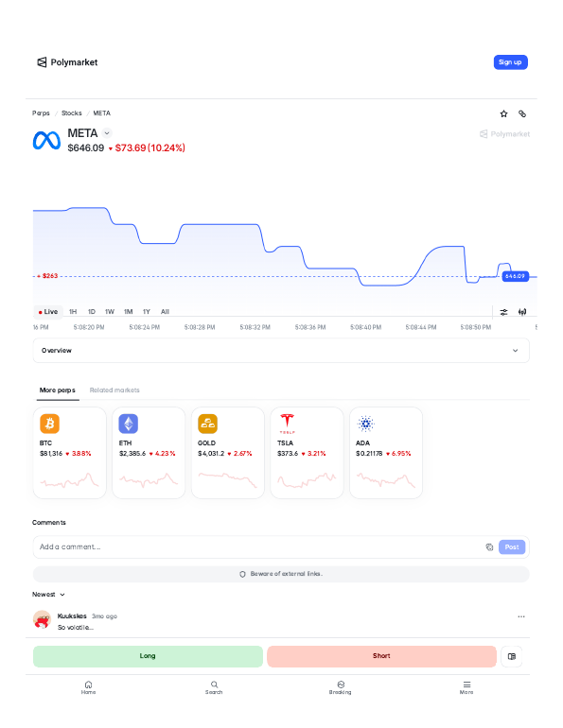Switch to Related markets tab
This screenshot has width=563, height=728.
tap(114, 390)
